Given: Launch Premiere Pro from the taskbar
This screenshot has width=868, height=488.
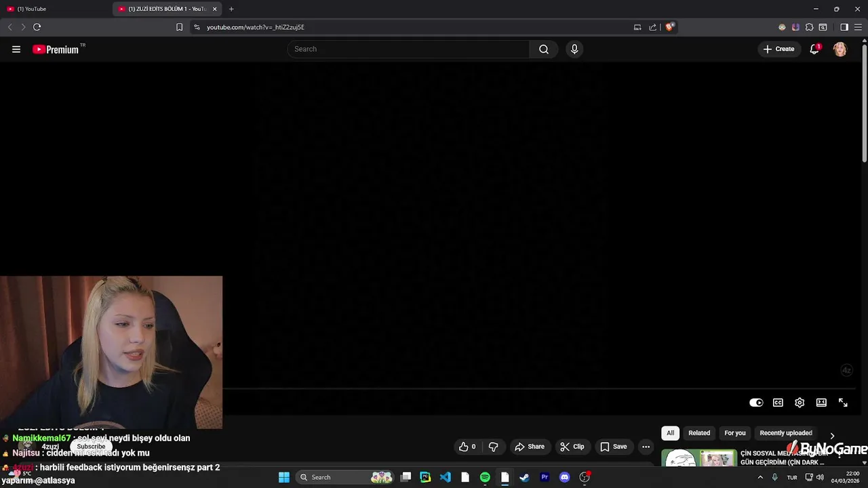Looking at the screenshot, I should pos(545,477).
